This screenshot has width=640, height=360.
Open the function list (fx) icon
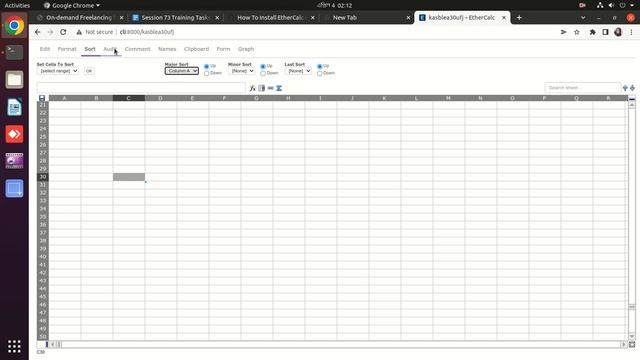point(253,88)
